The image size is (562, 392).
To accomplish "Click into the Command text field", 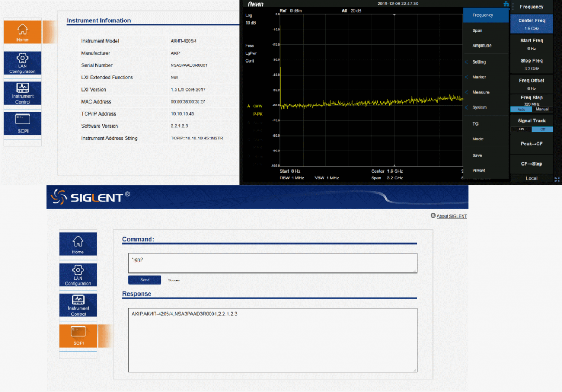I will tap(273, 263).
